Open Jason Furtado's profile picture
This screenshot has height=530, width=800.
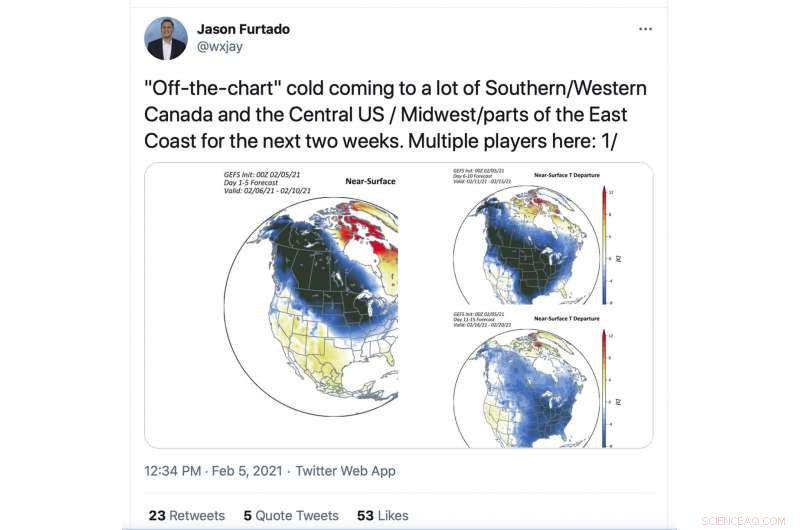point(165,38)
